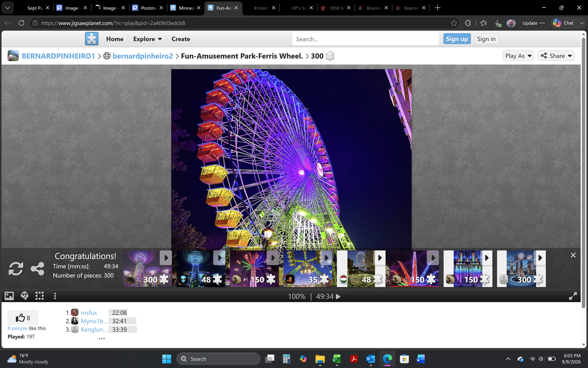The height and width of the screenshot is (368, 588).
Task: Click the Sign up button
Action: tap(457, 39)
